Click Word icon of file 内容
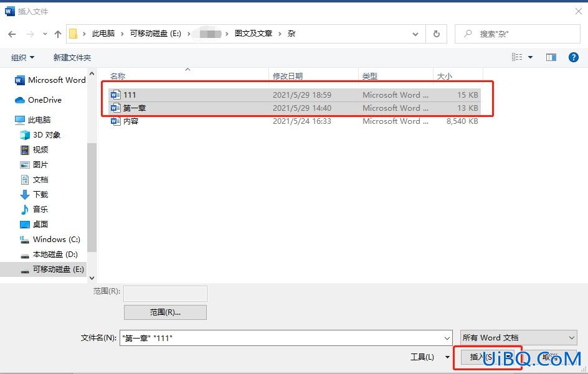The width and height of the screenshot is (588, 374). point(115,121)
